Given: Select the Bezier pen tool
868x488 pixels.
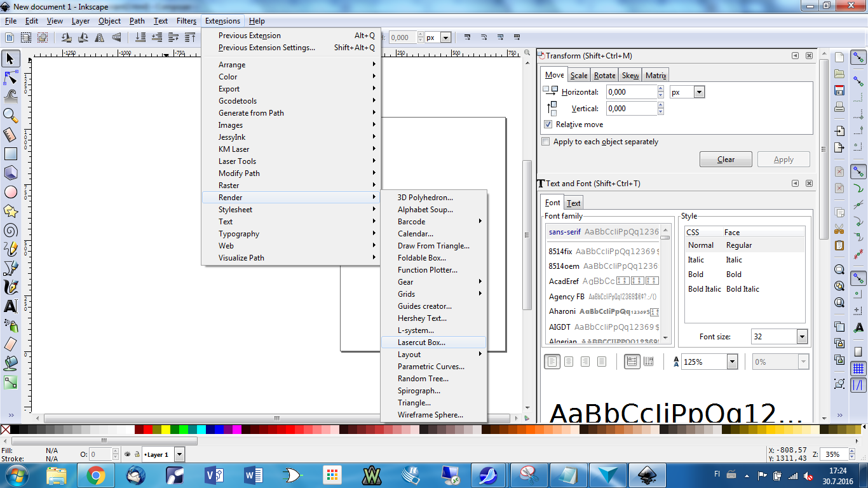Looking at the screenshot, I should [x=10, y=268].
